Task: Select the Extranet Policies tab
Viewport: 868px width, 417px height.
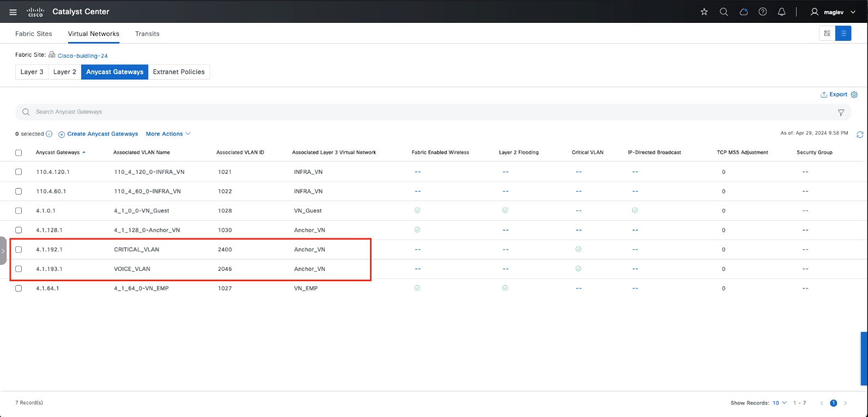Action: tap(179, 72)
